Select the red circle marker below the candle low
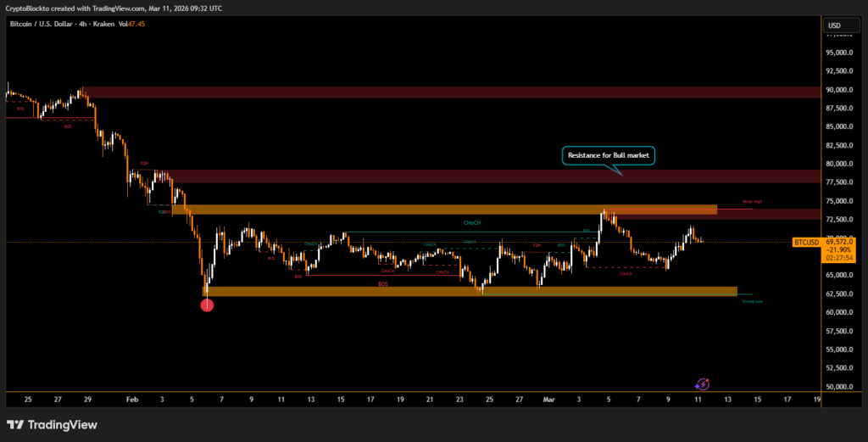The width and height of the screenshot is (868, 442). (207, 305)
